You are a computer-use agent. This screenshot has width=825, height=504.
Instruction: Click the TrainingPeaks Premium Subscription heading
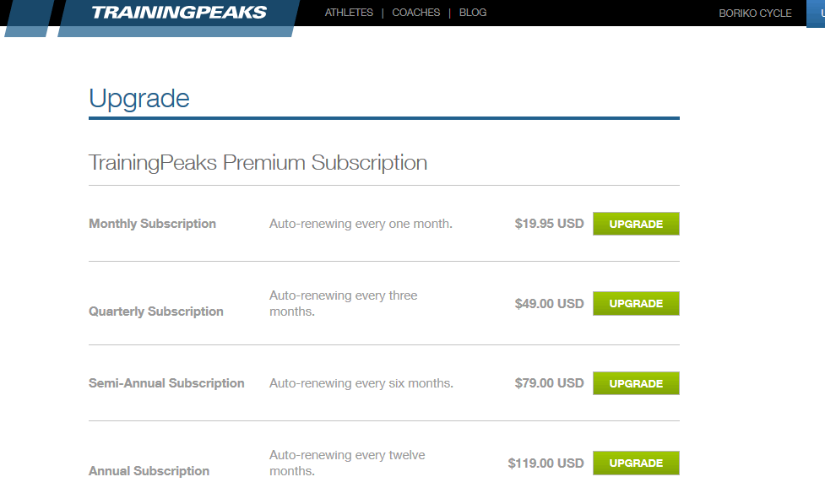tap(258, 163)
